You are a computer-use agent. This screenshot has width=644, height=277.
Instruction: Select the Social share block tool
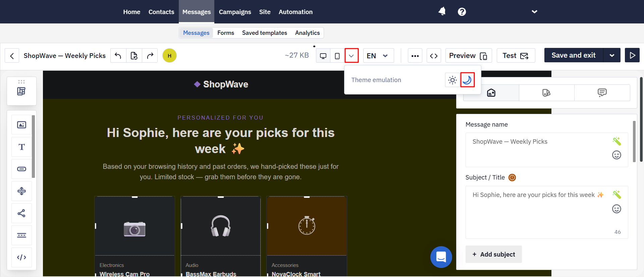[x=22, y=213]
